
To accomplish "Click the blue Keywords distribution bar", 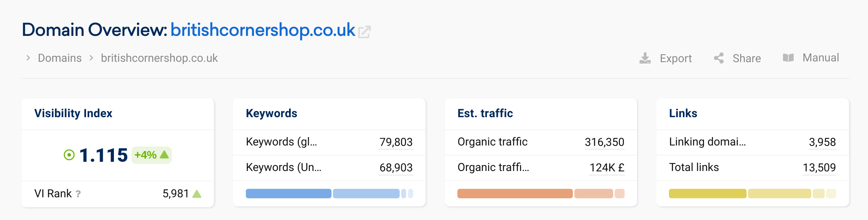I will (329, 194).
